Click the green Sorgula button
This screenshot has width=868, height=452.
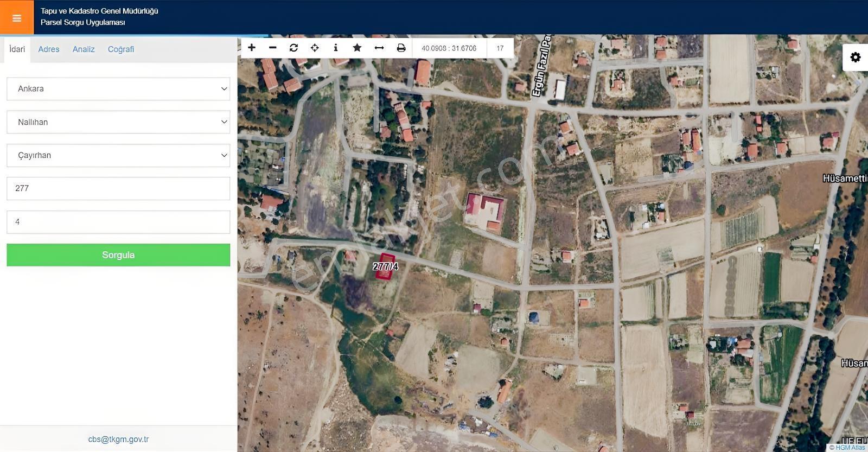point(118,255)
